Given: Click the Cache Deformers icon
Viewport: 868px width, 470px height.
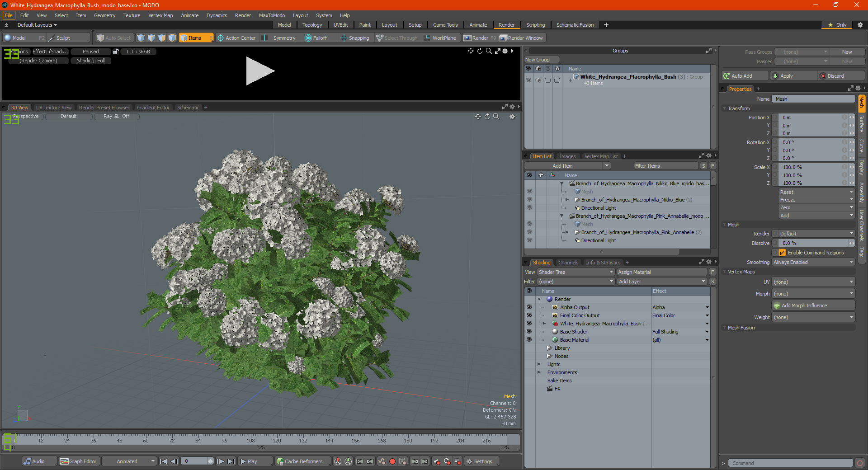Looking at the screenshot, I should (280, 461).
